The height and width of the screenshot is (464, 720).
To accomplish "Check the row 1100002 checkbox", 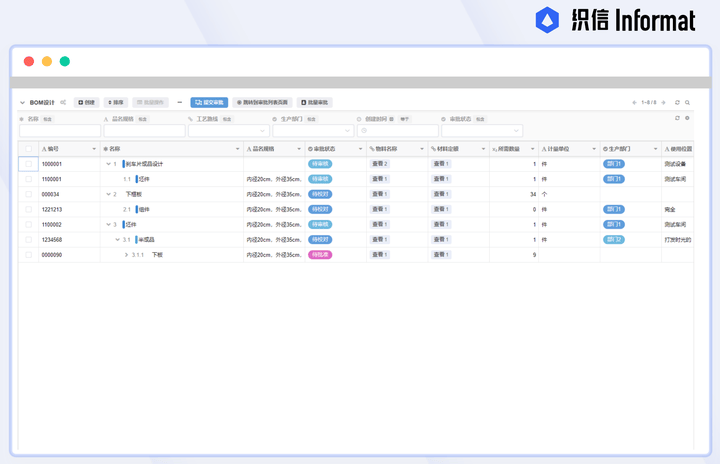I will click(x=28, y=225).
